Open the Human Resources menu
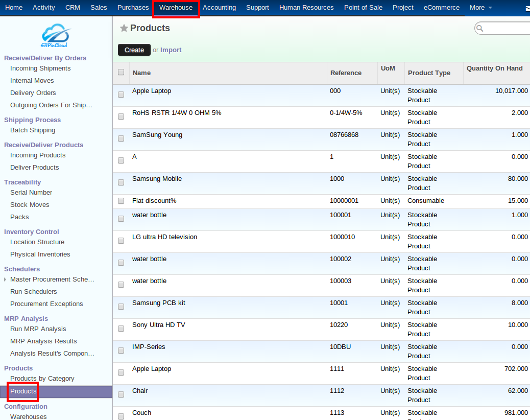Viewport: 530px width, 420px height. 306,8
